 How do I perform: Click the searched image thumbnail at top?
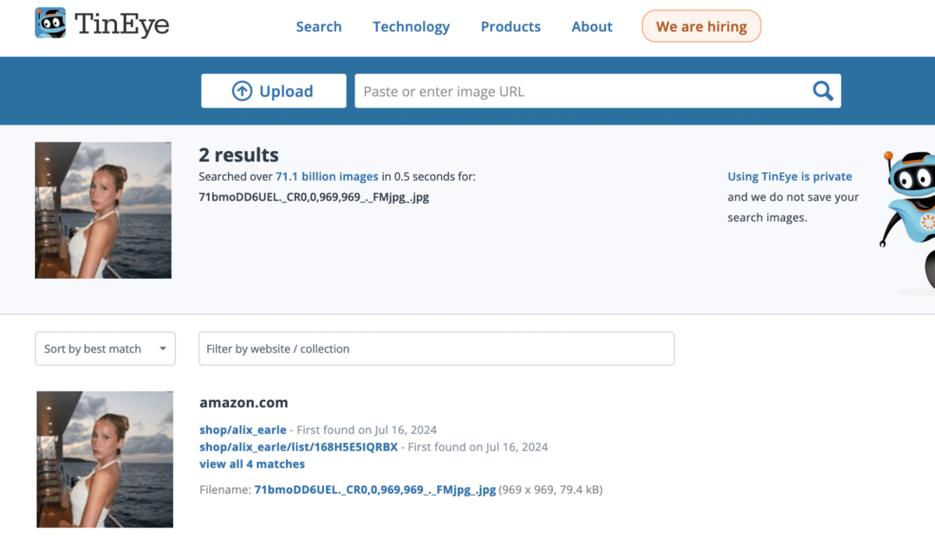click(x=103, y=210)
